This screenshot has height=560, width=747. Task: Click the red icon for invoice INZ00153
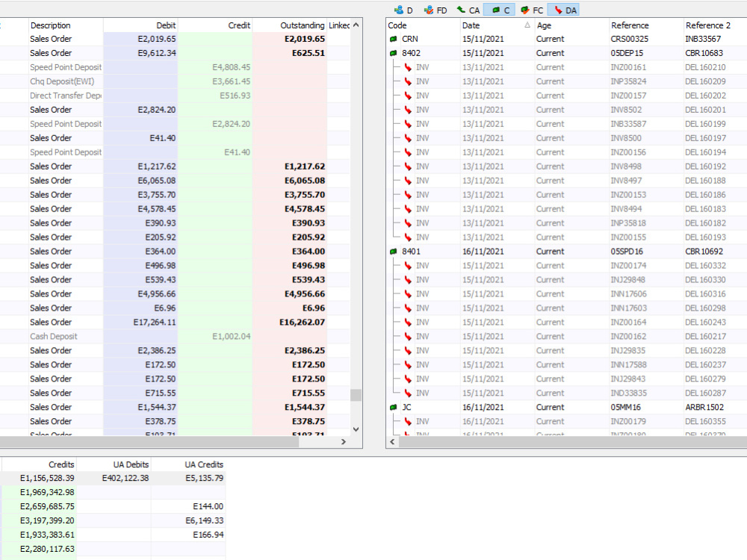click(x=408, y=195)
